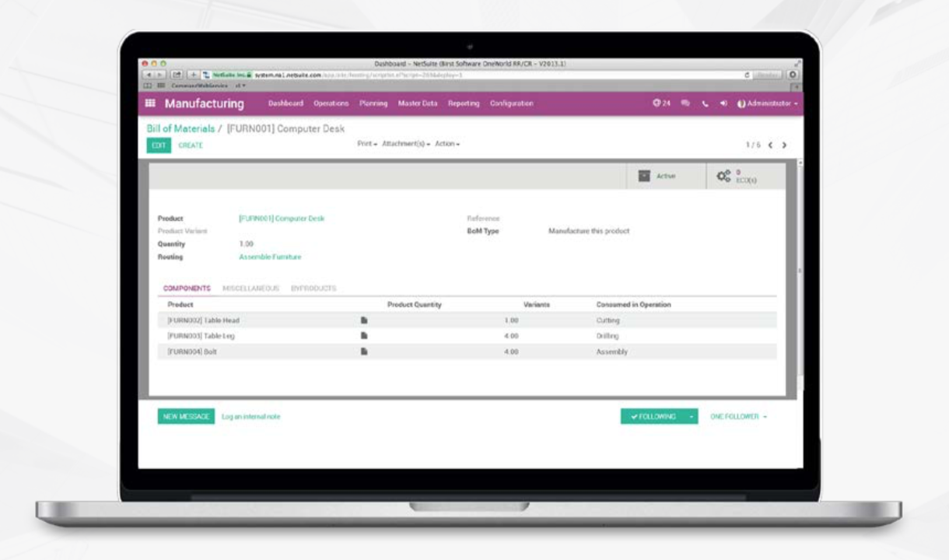Select the [FURN003] Table Leg row
The height and width of the screenshot is (560, 949).
click(467, 336)
